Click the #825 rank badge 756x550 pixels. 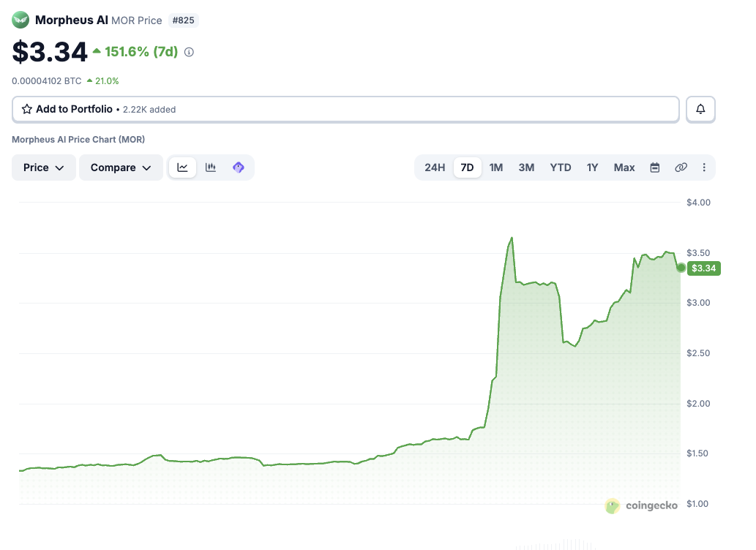(x=183, y=20)
